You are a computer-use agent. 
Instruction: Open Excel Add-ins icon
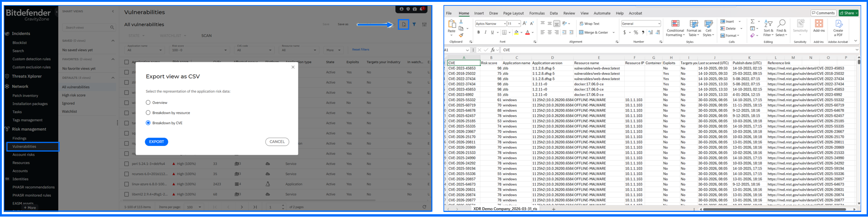point(819,26)
